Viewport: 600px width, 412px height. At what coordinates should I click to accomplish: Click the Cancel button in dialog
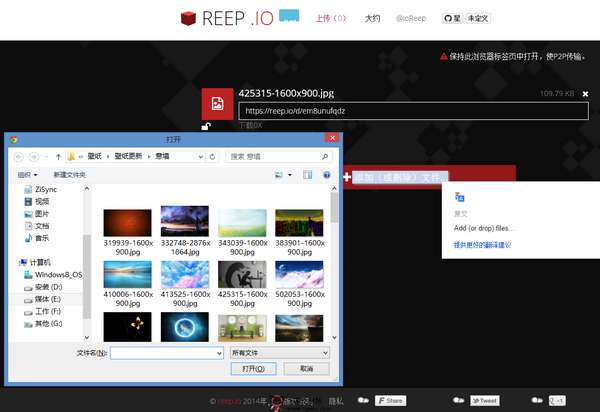(307, 369)
